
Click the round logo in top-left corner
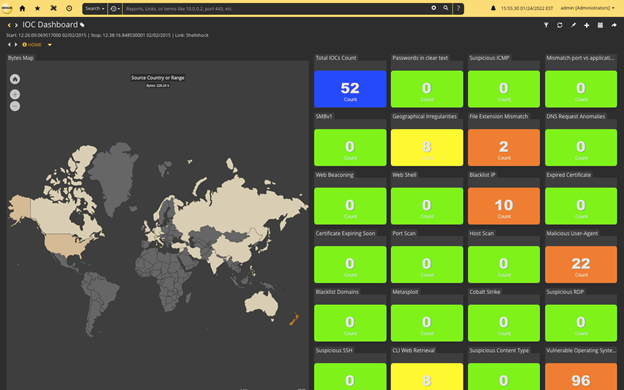click(7, 8)
